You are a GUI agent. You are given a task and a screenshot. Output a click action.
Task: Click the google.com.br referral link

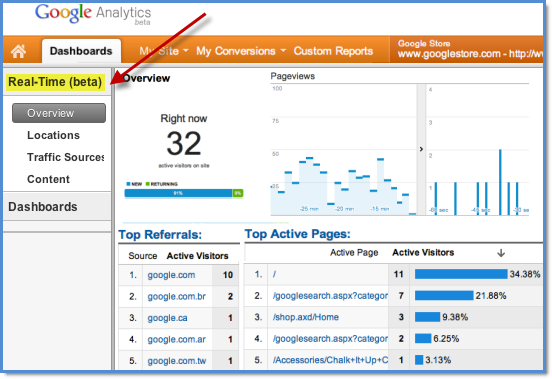[176, 296]
